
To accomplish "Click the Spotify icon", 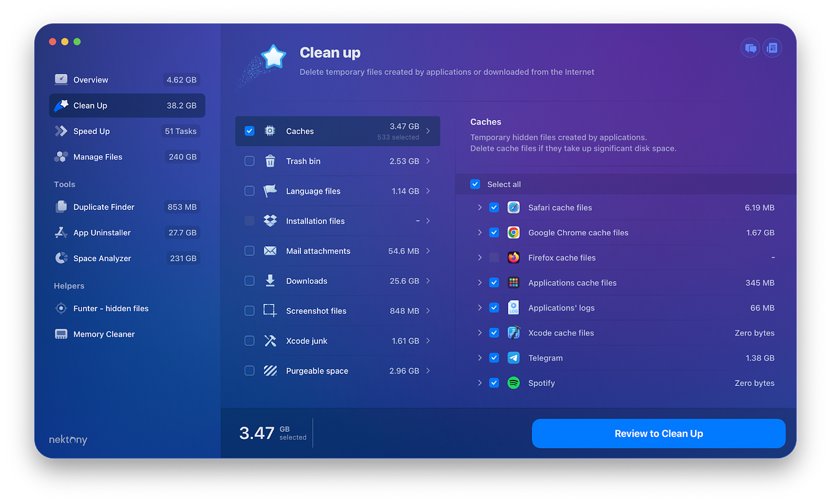I will pyautogui.click(x=514, y=383).
